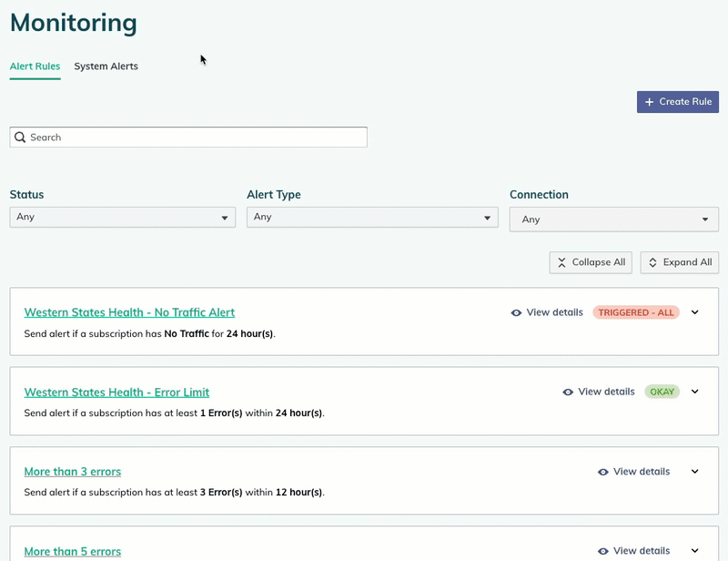728x561 pixels.
Task: Click the Create Rule button
Action: pos(677,102)
